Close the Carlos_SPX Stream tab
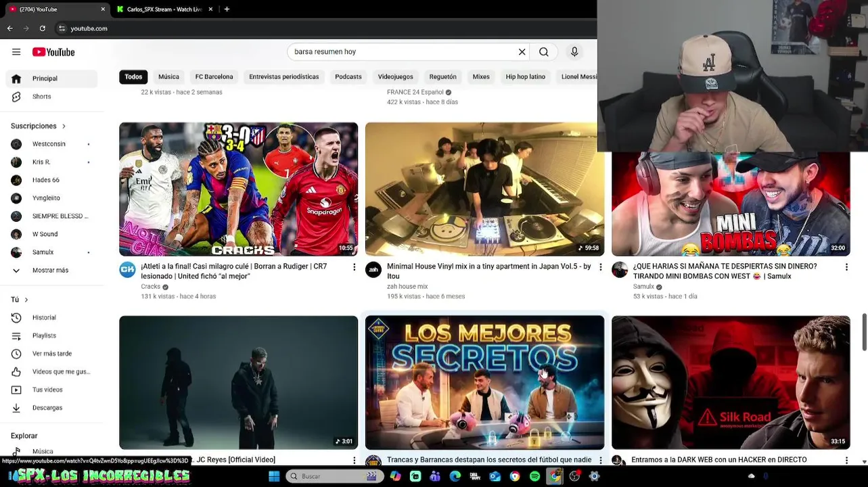Image resolution: width=868 pixels, height=487 pixels. coord(210,9)
